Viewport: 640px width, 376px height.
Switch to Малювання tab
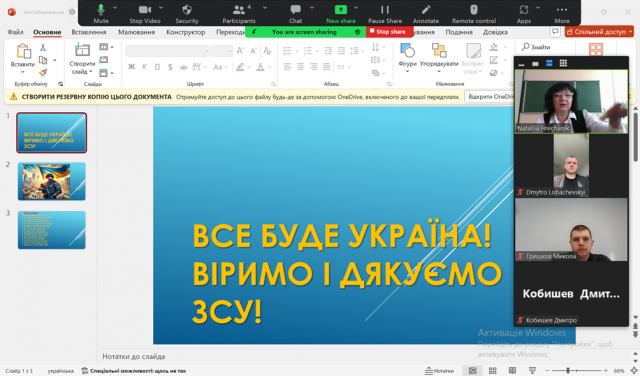pyautogui.click(x=136, y=32)
